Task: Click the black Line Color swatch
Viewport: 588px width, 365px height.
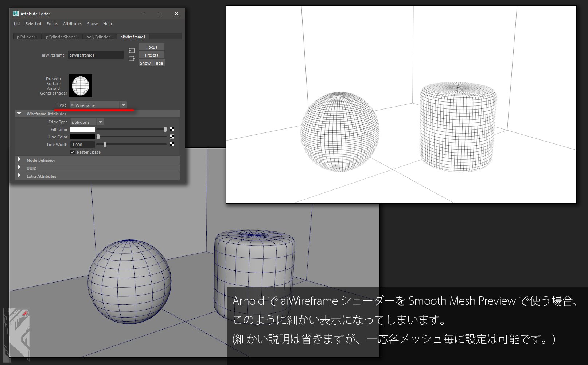Action: 83,137
